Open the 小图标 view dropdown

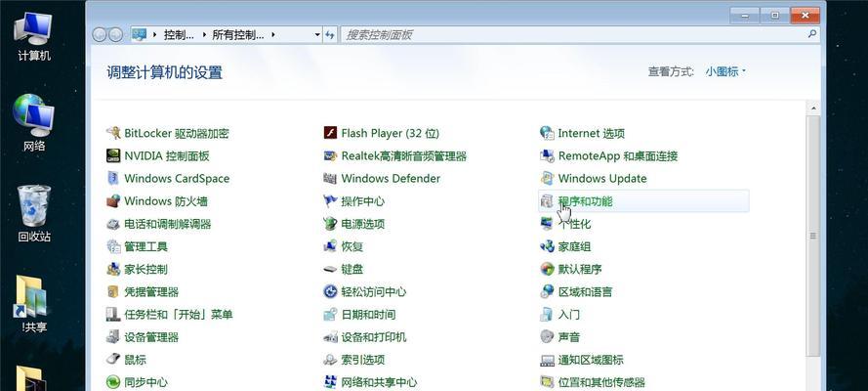click(725, 71)
